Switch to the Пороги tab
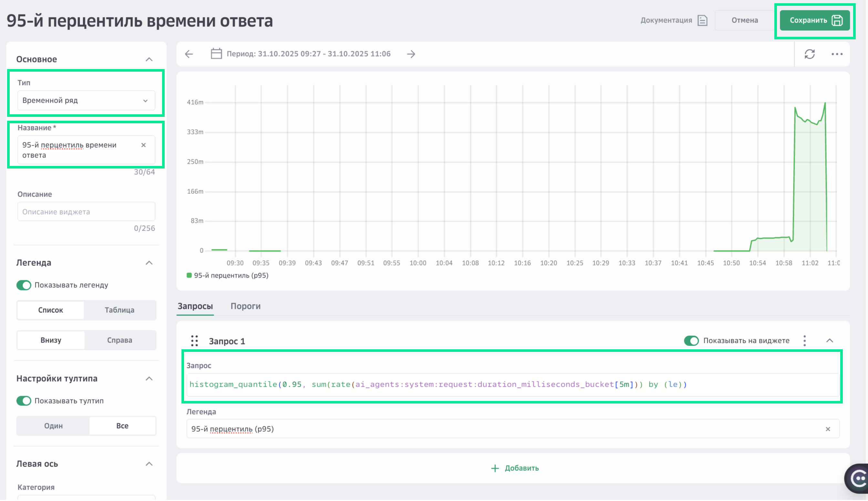 (245, 306)
